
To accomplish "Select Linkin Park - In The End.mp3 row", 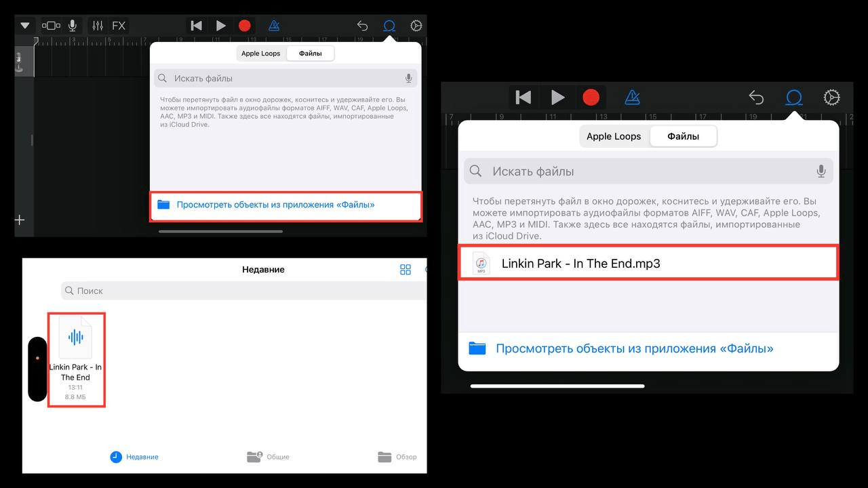I will pyautogui.click(x=648, y=264).
